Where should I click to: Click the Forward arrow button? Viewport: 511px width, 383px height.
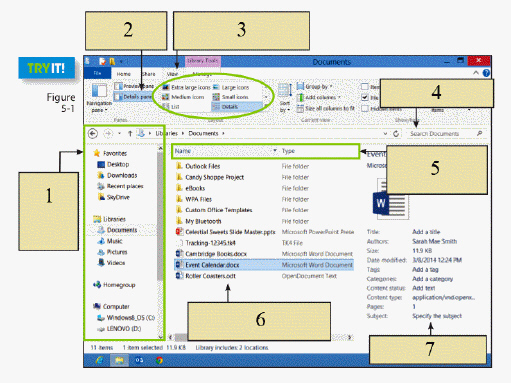pos(108,134)
